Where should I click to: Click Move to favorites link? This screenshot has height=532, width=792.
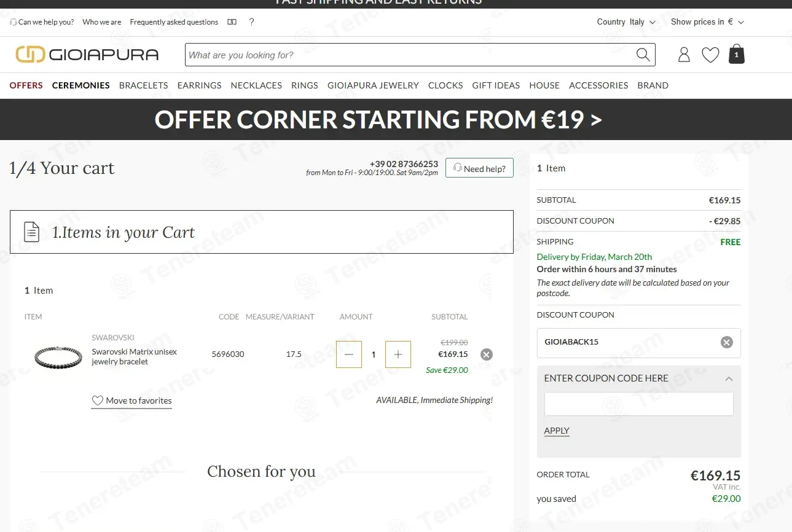click(131, 401)
